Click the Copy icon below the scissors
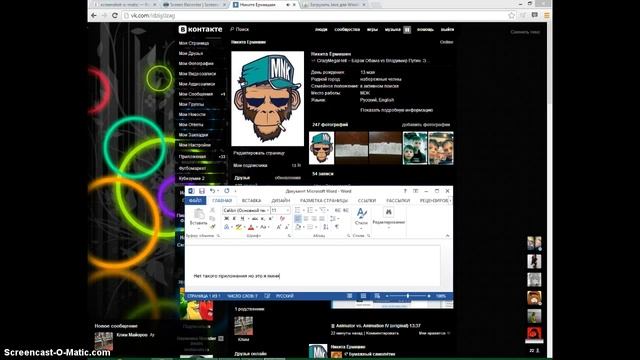640x360 pixels. pyautogui.click(x=212, y=218)
